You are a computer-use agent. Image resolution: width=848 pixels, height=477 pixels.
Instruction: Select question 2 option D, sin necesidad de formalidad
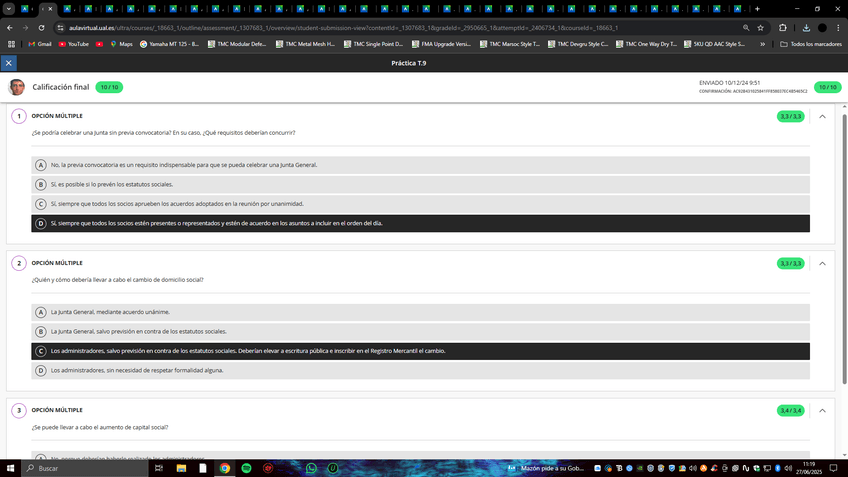coord(420,370)
